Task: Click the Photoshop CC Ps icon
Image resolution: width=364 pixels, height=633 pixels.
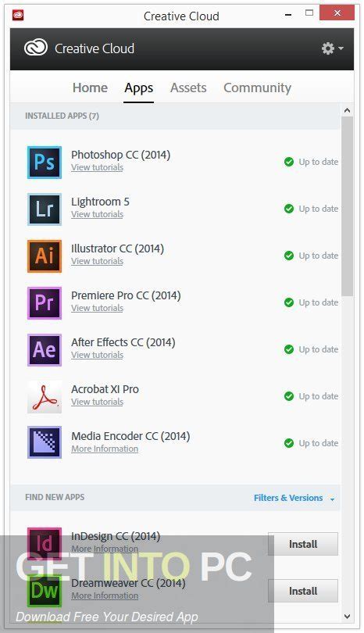Action: [x=45, y=163]
